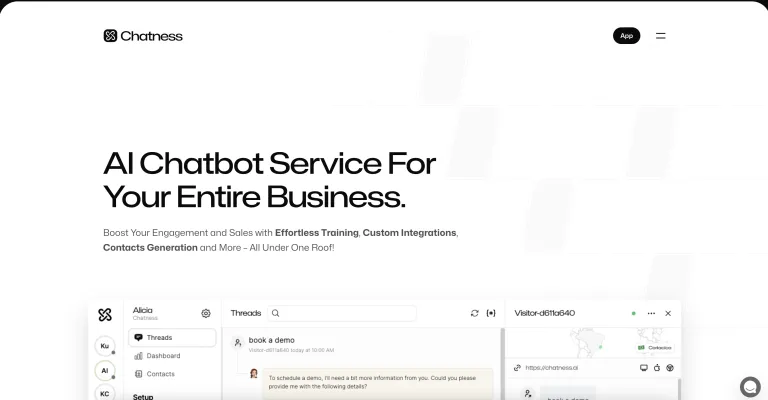Viewport: 768px width, 400px height.
Task: Click the https://chatness.ai visitor link
Action: (x=553, y=368)
